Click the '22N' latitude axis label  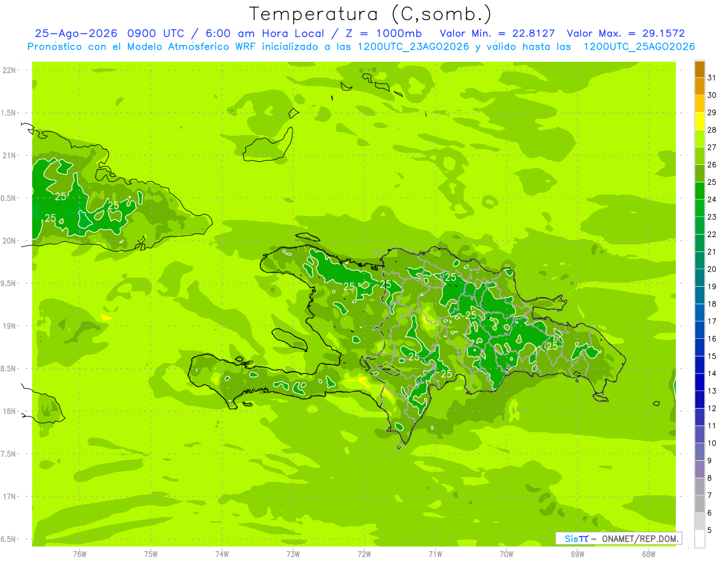click(x=10, y=70)
